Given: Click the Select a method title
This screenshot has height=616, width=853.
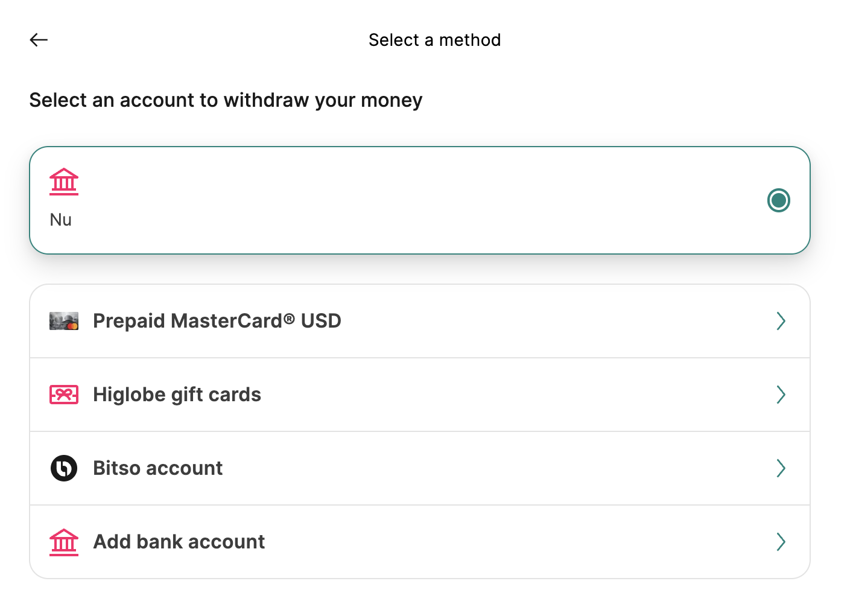Looking at the screenshot, I should pyautogui.click(x=435, y=40).
